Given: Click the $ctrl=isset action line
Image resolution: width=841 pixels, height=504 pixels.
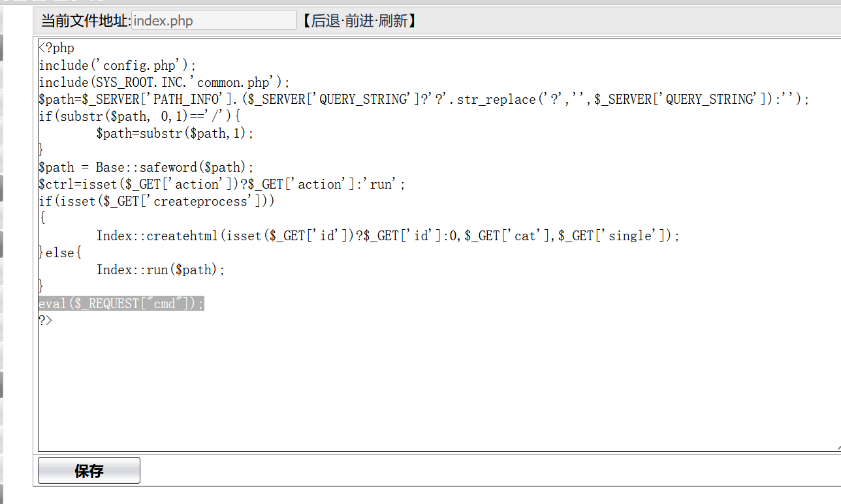Looking at the screenshot, I should click(x=222, y=184).
